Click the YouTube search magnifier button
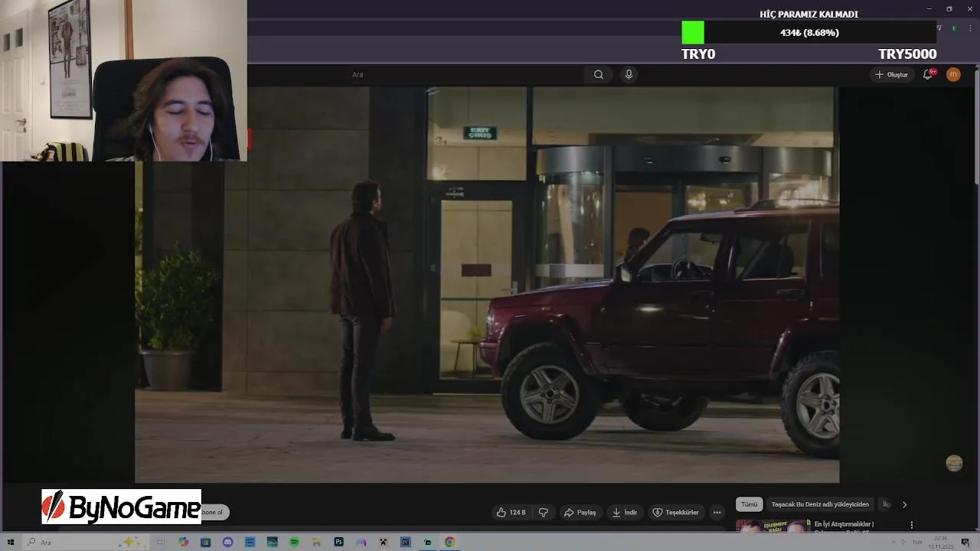The image size is (980, 551). (x=599, y=74)
